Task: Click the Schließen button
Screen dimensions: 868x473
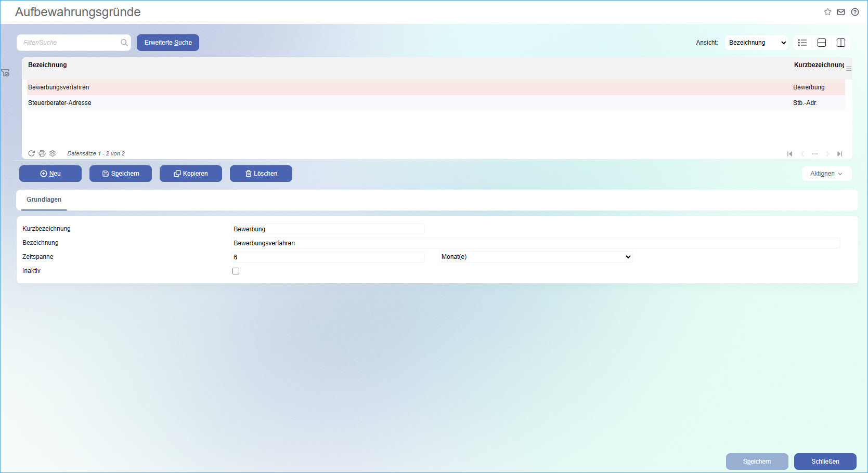Action: point(825,462)
